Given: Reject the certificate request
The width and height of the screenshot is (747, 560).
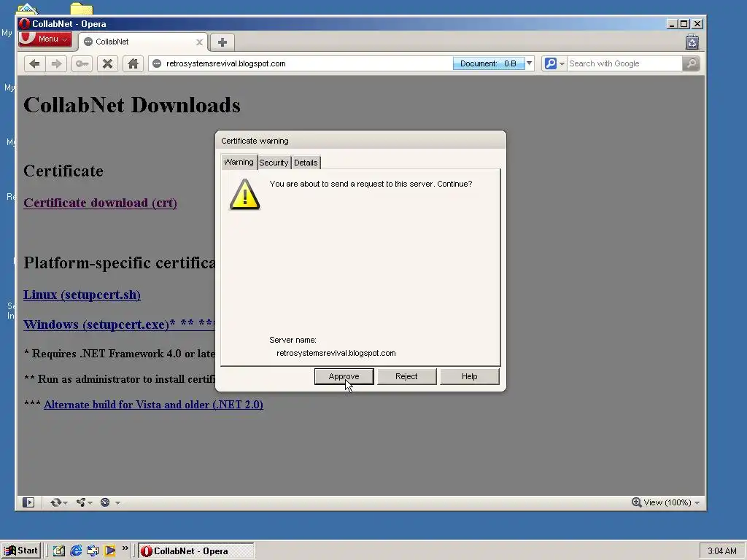Looking at the screenshot, I should pos(406,376).
